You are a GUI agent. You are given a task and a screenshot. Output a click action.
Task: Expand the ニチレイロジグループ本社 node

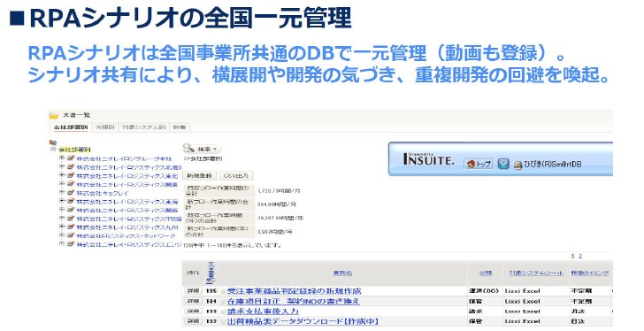62,158
